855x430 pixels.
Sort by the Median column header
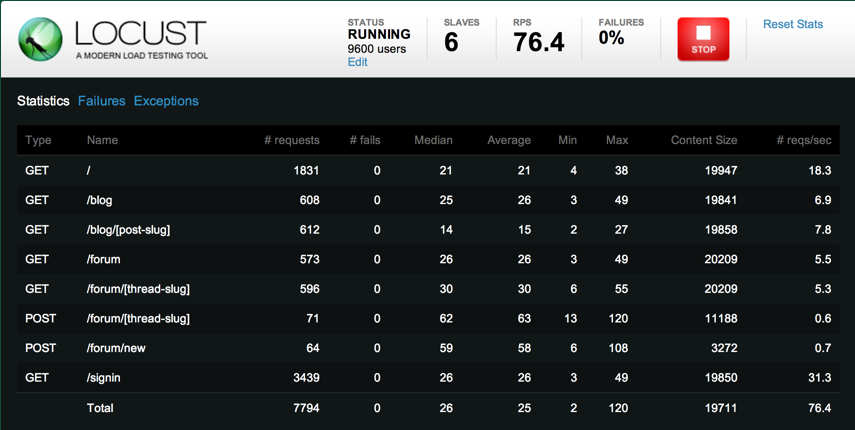[x=433, y=140]
